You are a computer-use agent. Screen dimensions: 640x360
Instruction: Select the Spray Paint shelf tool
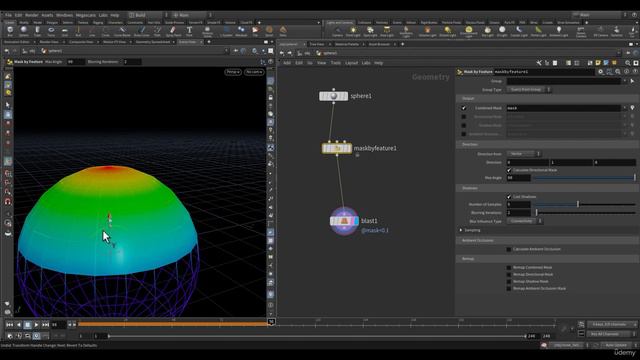[173, 31]
